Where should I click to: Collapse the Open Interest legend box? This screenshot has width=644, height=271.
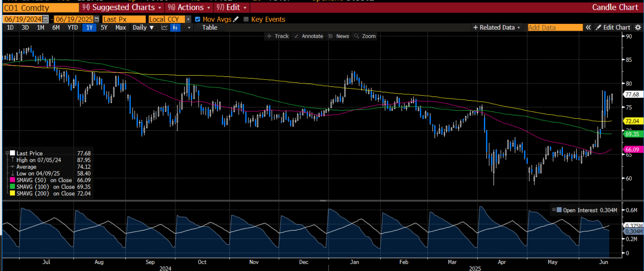(x=554, y=210)
